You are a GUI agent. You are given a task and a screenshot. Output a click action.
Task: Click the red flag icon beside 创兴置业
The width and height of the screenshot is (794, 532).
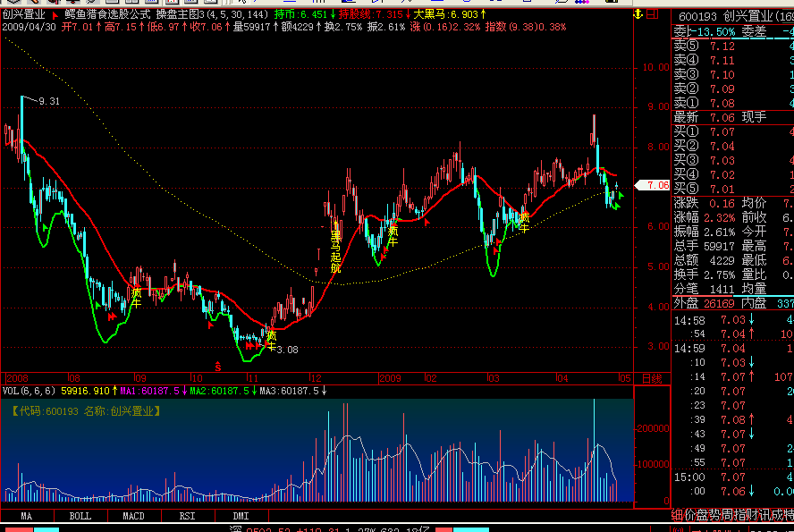pyautogui.click(x=55, y=14)
